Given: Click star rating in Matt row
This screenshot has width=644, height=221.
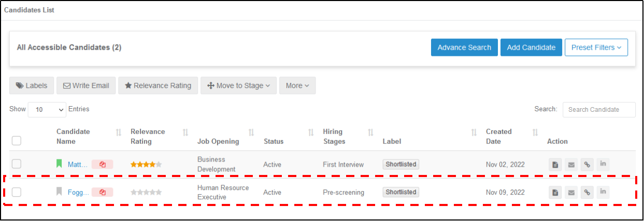Looking at the screenshot, I should coord(146,165).
